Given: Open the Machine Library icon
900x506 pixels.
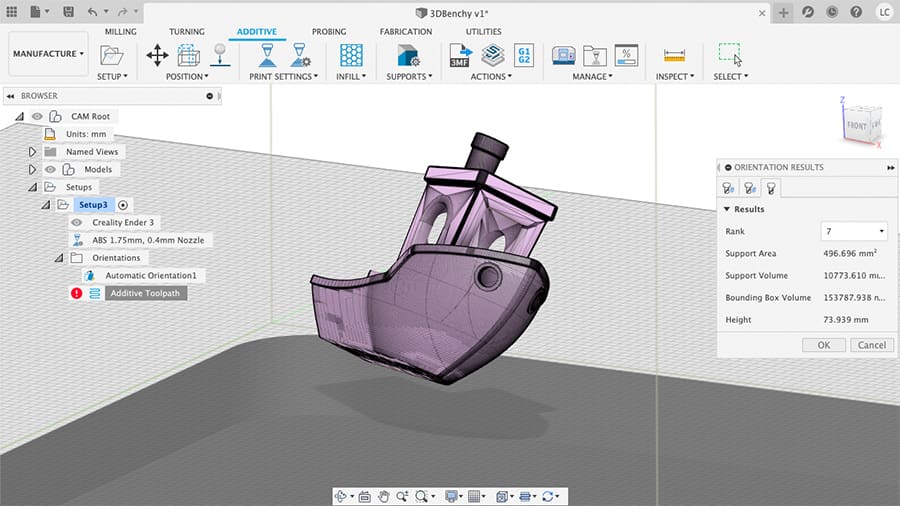Looking at the screenshot, I should tap(564, 56).
